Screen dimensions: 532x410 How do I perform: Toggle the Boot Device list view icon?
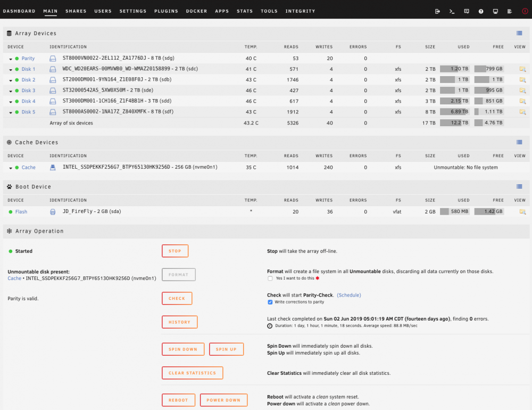(x=519, y=186)
